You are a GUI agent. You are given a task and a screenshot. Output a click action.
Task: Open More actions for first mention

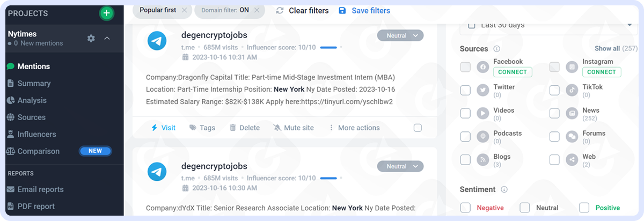[x=354, y=128]
